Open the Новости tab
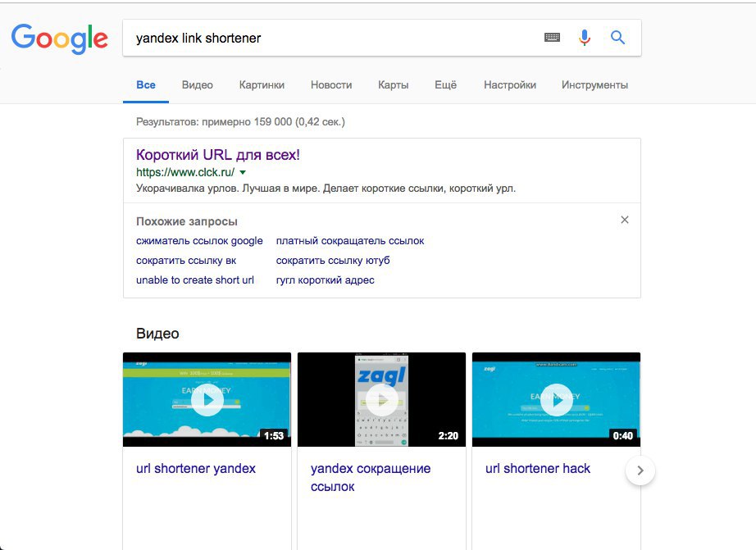Screen dimensions: 756x550 (x=331, y=85)
